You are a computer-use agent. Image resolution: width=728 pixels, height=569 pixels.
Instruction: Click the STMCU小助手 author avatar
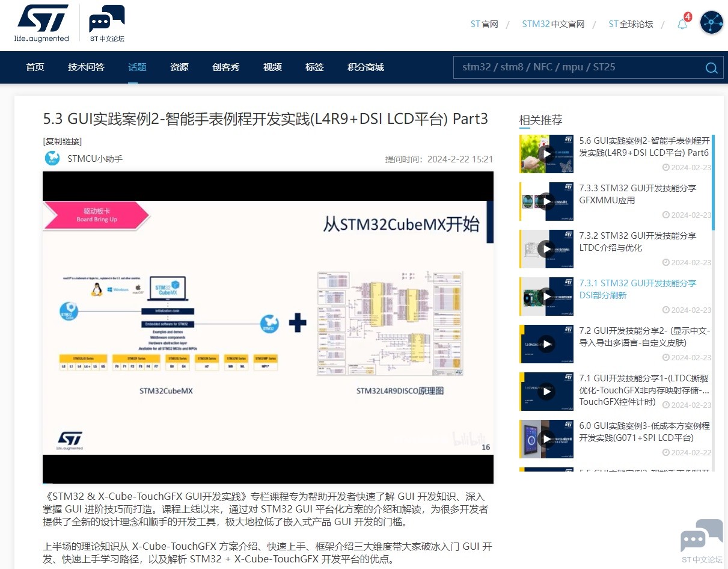[52, 158]
